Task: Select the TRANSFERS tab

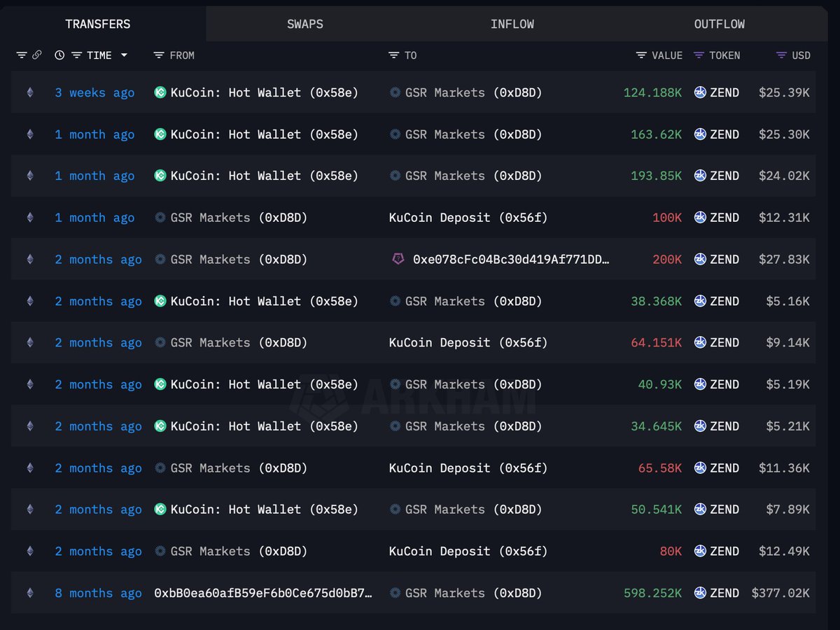Action: [98, 24]
